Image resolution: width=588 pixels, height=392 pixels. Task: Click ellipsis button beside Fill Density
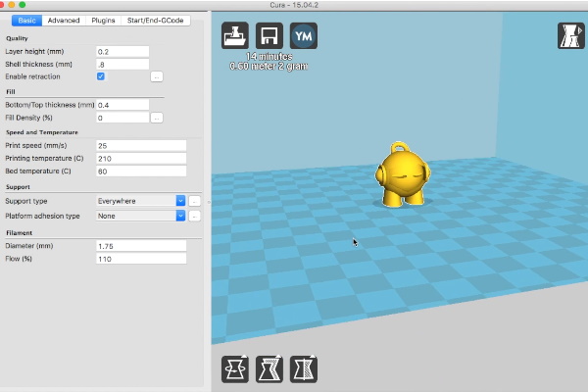[x=157, y=118]
